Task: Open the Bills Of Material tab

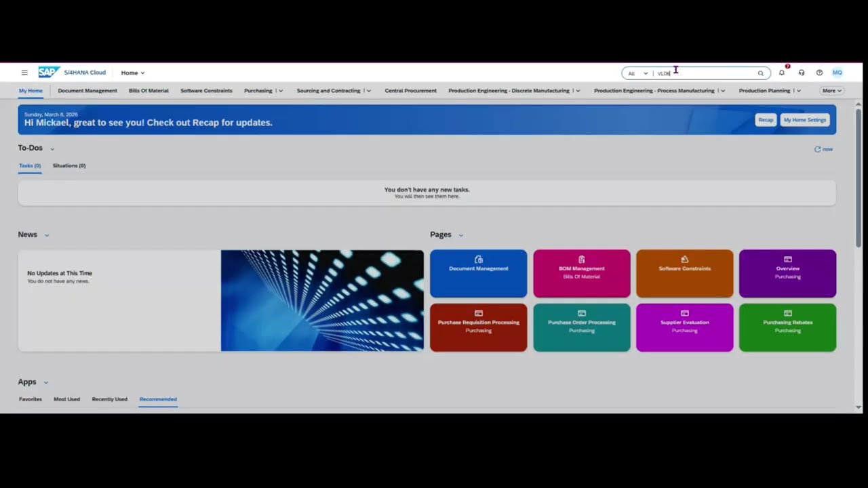Action: coord(149,91)
